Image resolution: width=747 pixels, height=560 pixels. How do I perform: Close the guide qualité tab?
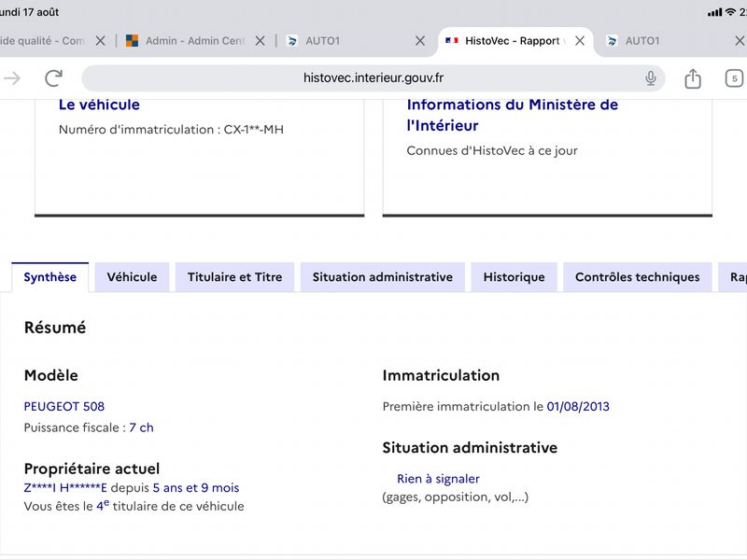(100, 41)
